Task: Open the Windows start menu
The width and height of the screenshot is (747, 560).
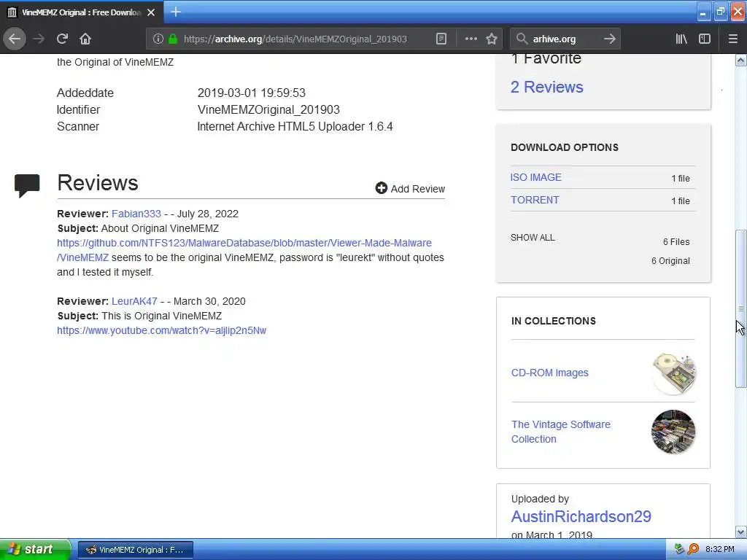Action: 35,549
